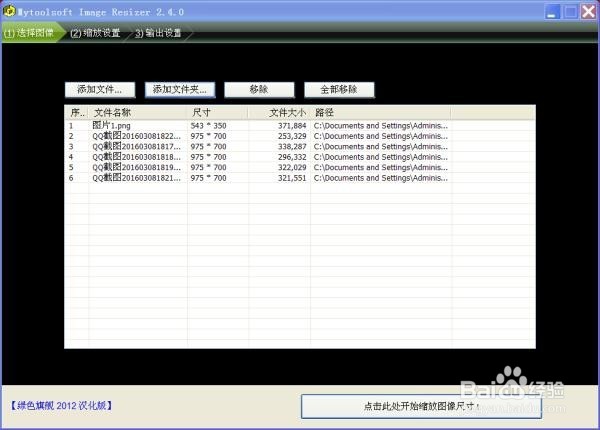
Task: Click the size value 543 * 350
Action: 209,126
